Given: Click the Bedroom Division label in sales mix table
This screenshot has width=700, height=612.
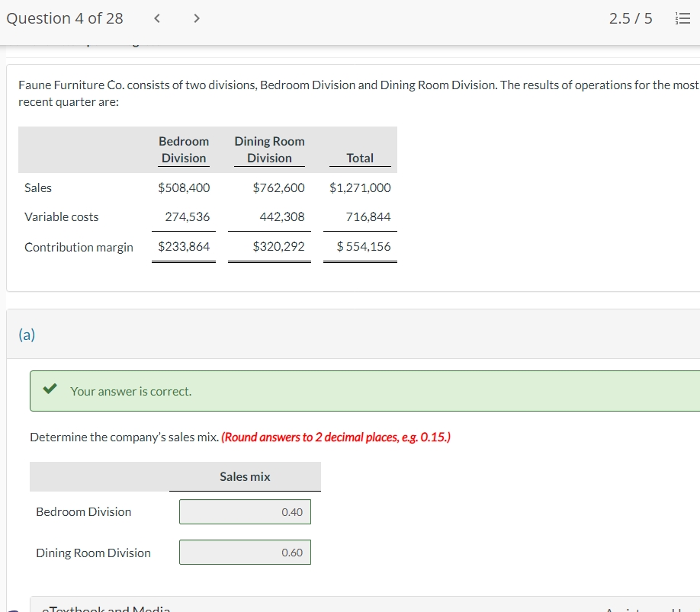Looking at the screenshot, I should (x=83, y=511).
